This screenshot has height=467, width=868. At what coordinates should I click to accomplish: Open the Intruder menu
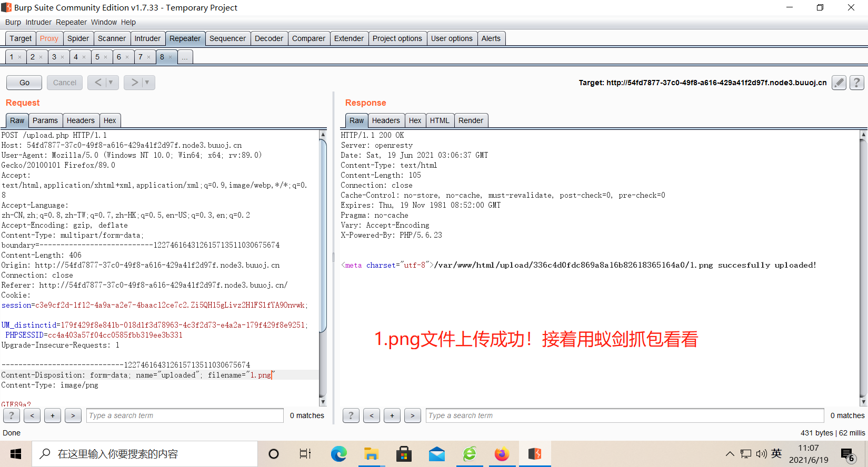point(38,22)
